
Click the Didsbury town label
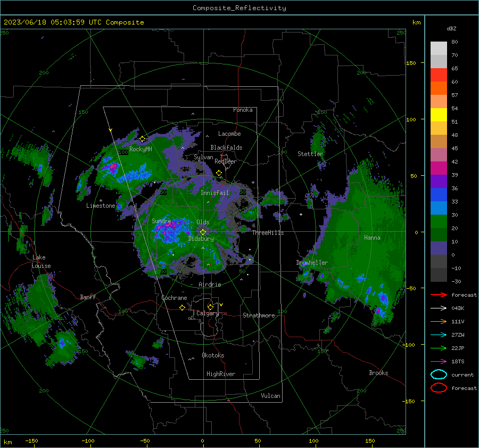tap(201, 239)
